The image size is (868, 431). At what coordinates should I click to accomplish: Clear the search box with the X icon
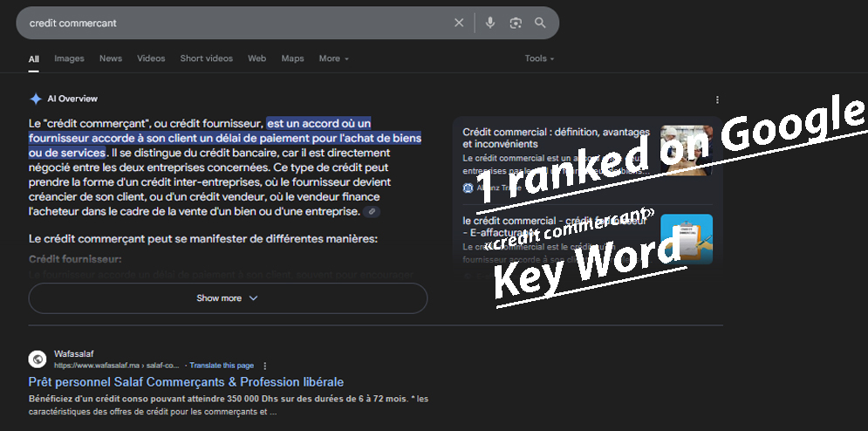click(459, 23)
